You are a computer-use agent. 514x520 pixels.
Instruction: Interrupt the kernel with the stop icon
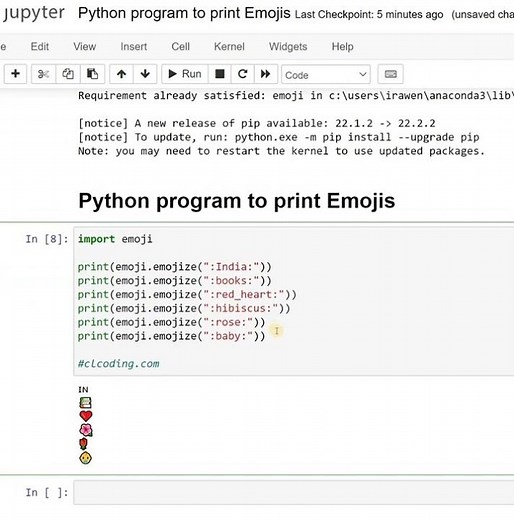(x=220, y=74)
